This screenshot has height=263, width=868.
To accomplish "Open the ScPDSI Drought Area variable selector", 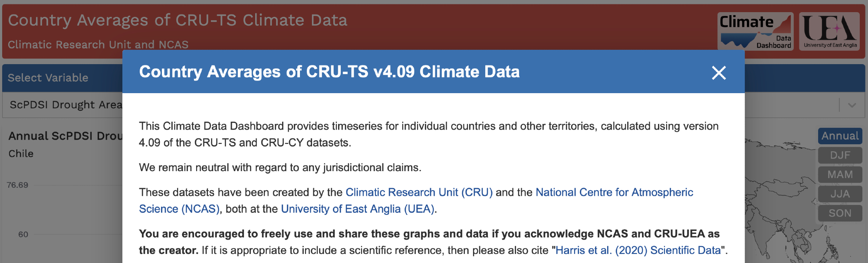I will pos(65,105).
